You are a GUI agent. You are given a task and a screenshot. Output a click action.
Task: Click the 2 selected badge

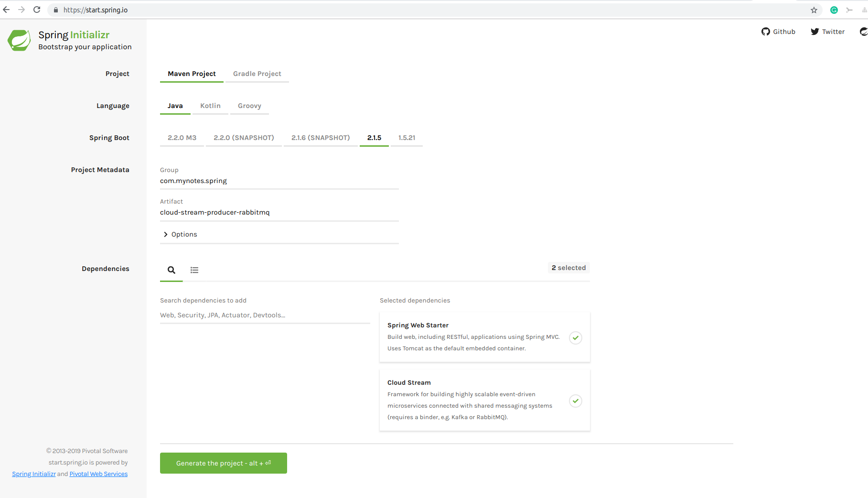[x=568, y=268]
